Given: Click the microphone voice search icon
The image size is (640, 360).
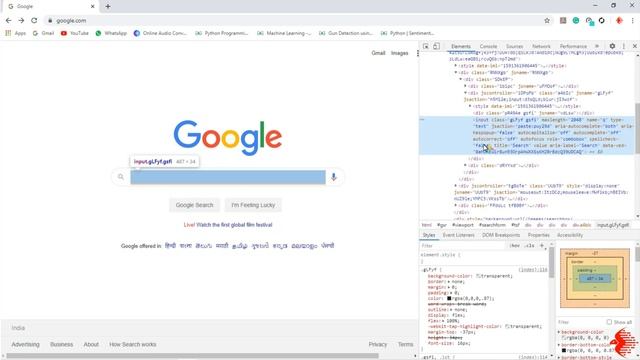Looking at the screenshot, I should click(x=333, y=177).
